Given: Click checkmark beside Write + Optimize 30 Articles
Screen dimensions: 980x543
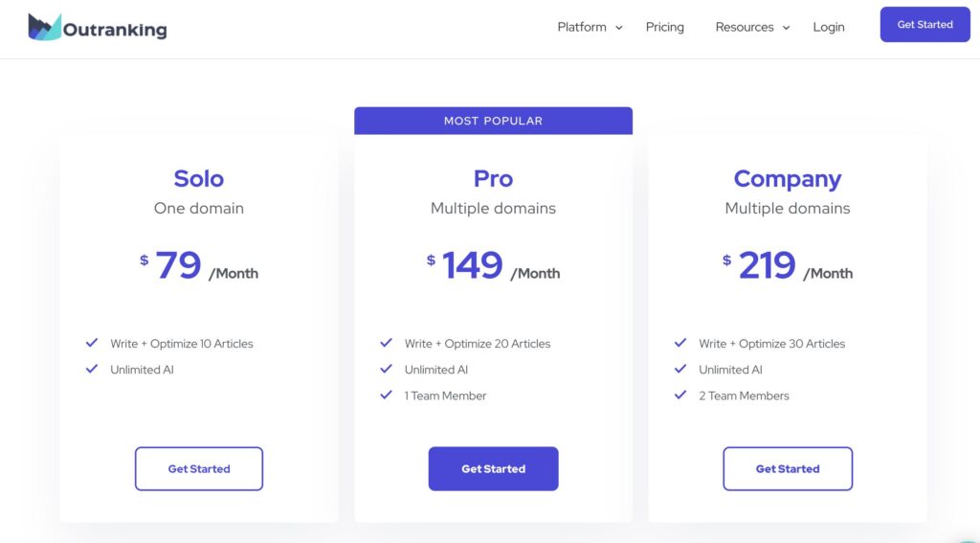Looking at the screenshot, I should point(680,343).
